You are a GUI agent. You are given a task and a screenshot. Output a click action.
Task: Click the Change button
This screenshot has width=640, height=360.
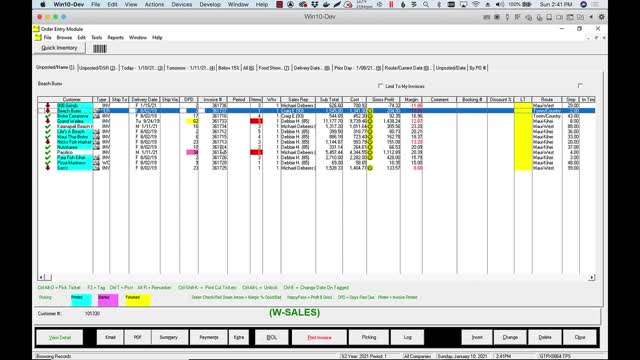click(x=510, y=338)
